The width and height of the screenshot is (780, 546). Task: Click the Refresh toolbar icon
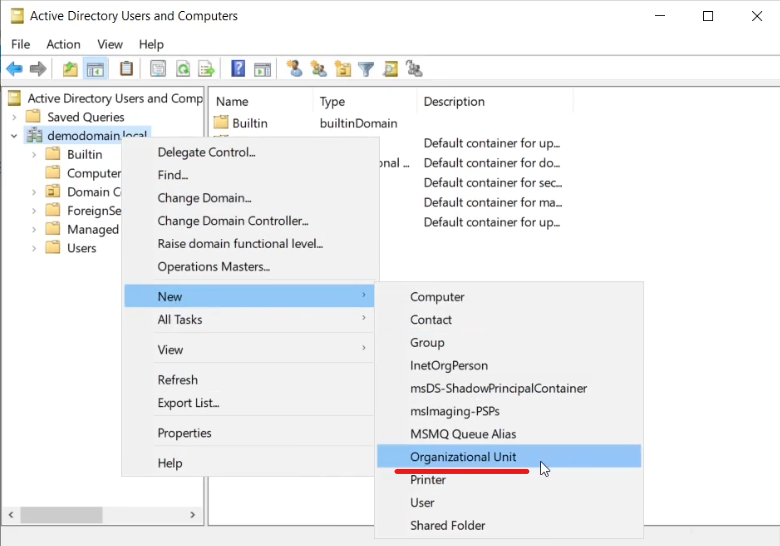coord(183,69)
